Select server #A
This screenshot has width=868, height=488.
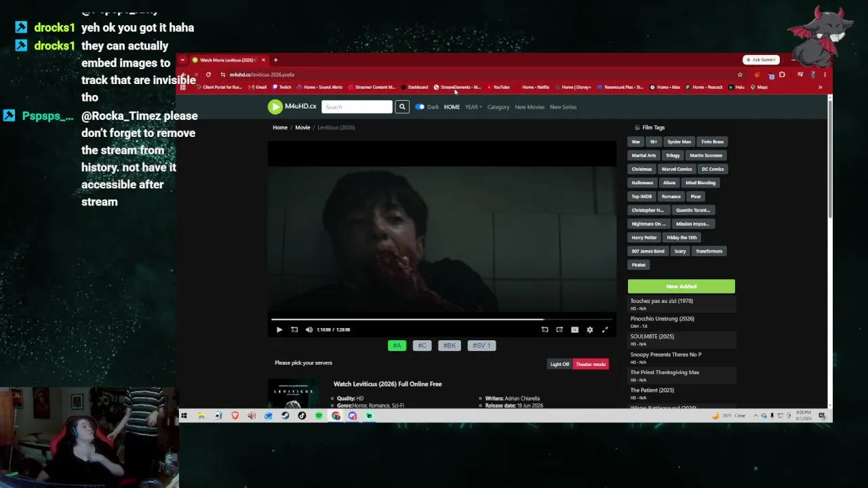pos(397,346)
